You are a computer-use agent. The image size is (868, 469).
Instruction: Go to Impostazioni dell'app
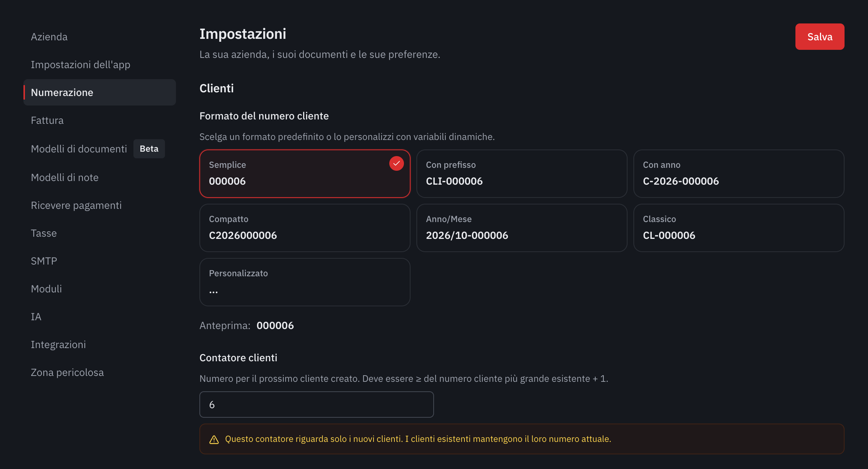(x=100, y=64)
